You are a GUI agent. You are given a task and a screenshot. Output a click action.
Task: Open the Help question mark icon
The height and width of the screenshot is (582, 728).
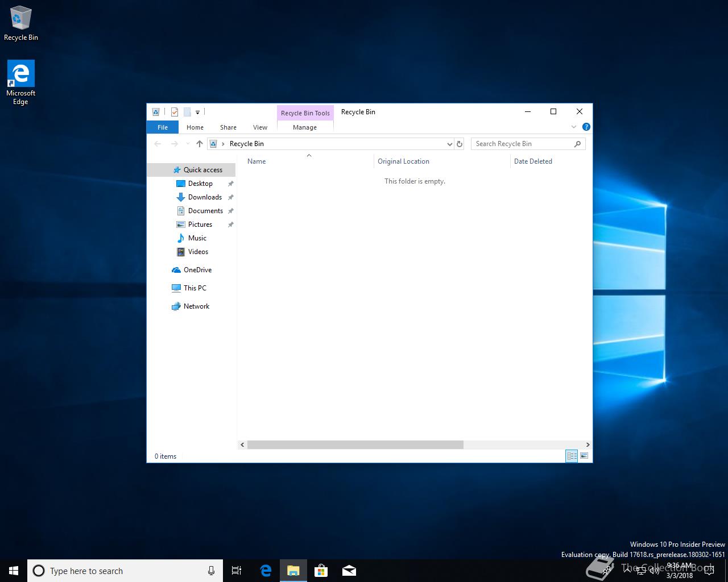tap(586, 127)
